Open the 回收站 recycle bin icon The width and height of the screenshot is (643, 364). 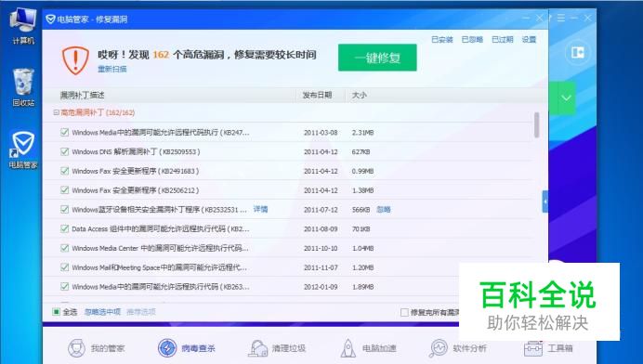(23, 87)
